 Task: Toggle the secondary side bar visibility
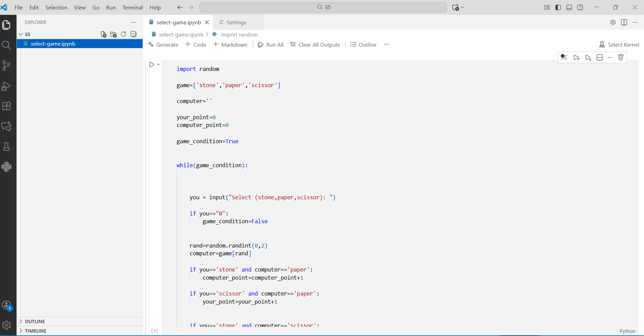pyautogui.click(x=580, y=7)
